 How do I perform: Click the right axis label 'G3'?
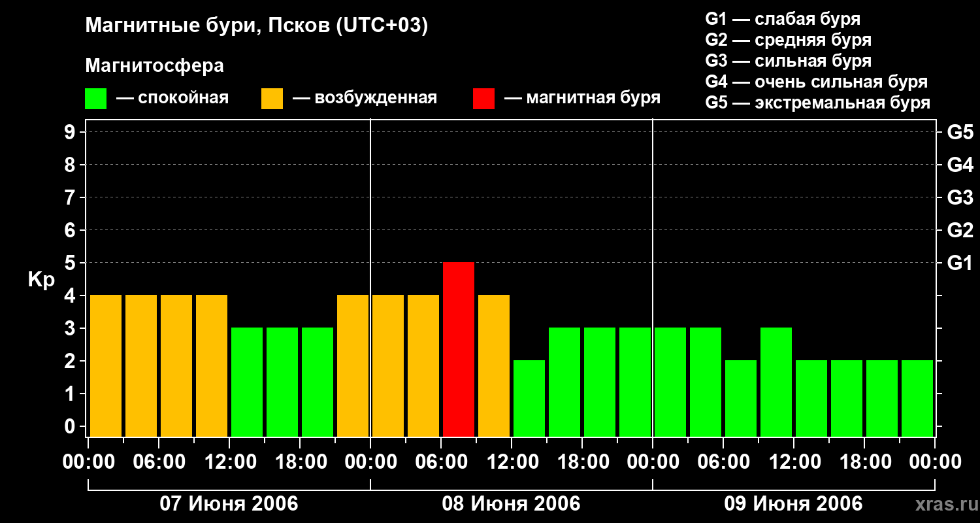(x=960, y=197)
